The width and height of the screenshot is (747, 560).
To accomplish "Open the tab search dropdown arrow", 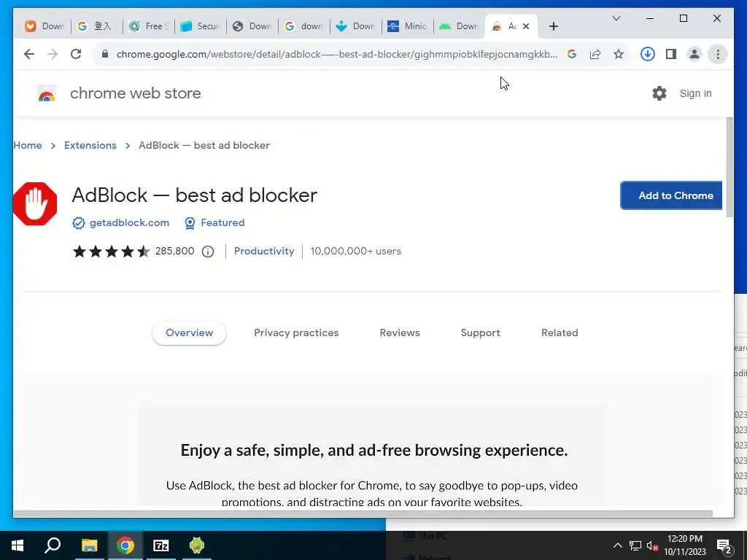I will 616,18.
